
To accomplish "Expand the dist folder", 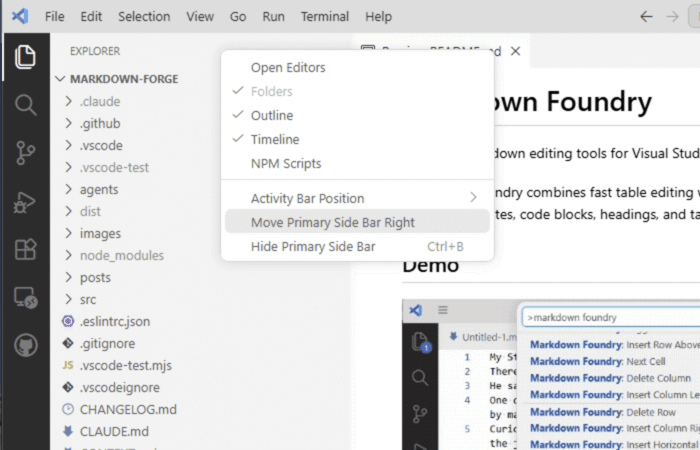I will point(68,211).
